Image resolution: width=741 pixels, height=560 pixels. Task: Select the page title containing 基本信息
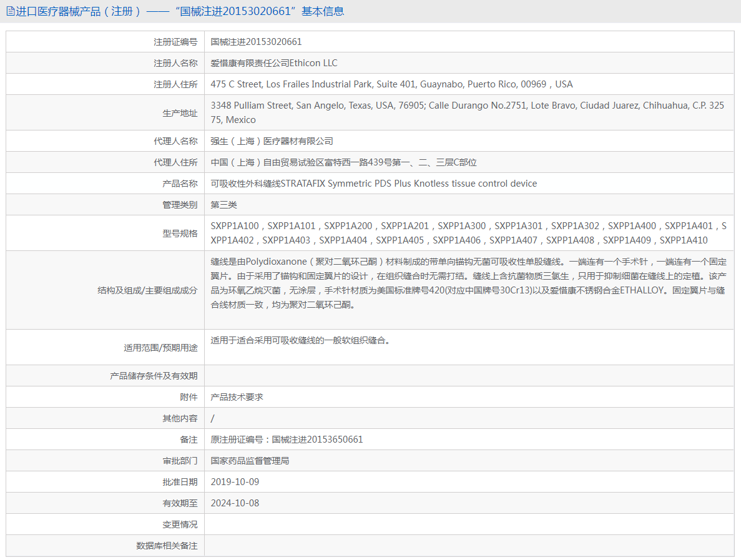(x=180, y=11)
